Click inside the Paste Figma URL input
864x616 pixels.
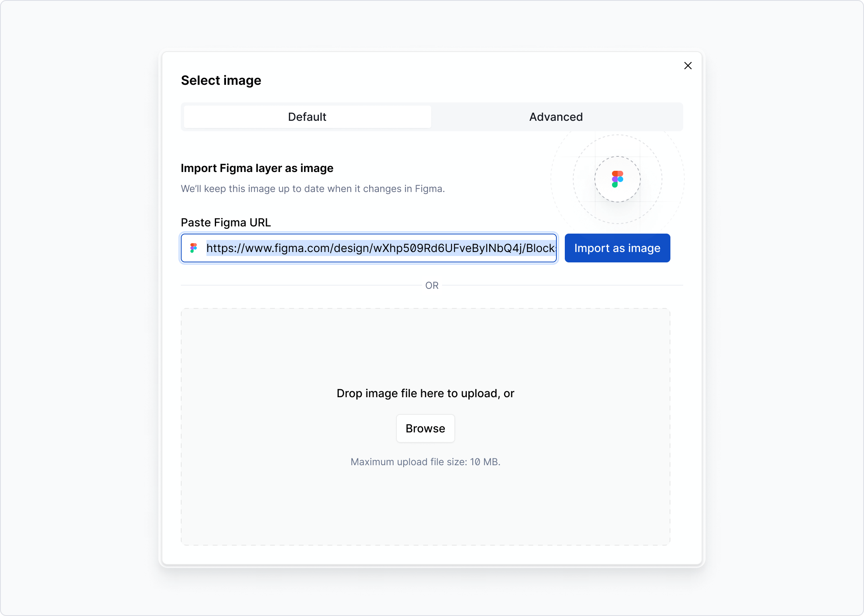pyautogui.click(x=380, y=248)
